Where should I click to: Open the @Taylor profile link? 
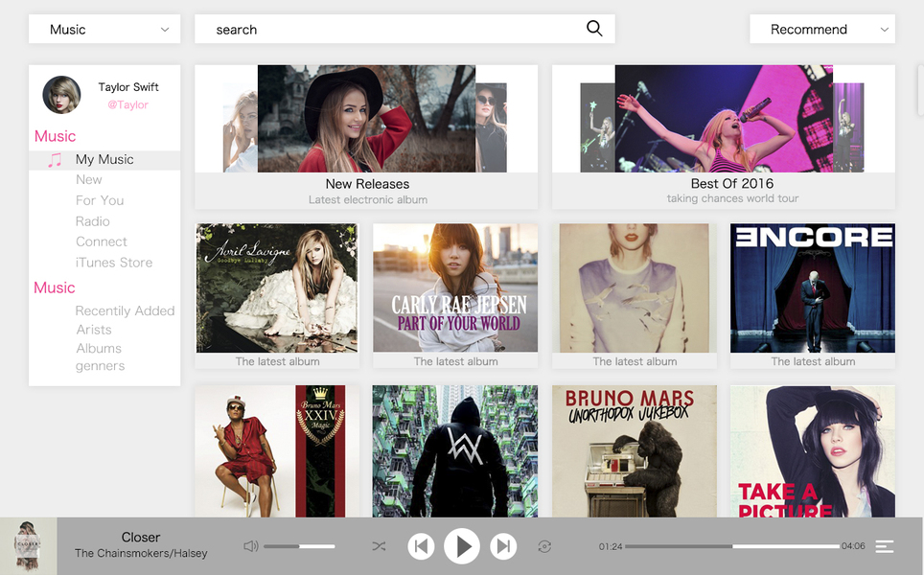127,104
